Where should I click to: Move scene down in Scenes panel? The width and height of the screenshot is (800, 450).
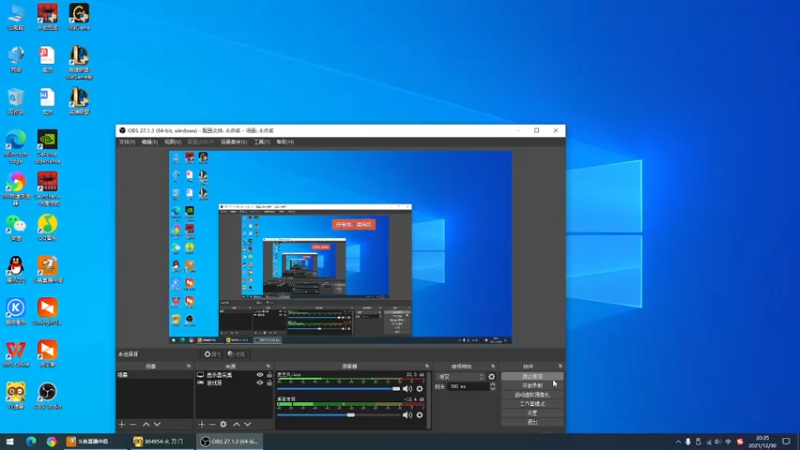pyautogui.click(x=157, y=424)
